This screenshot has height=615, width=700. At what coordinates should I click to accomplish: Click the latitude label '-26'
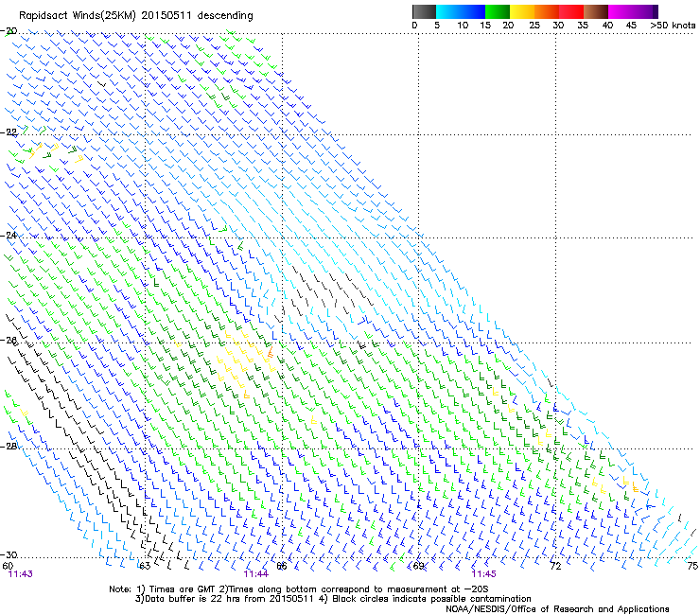[x=9, y=341]
